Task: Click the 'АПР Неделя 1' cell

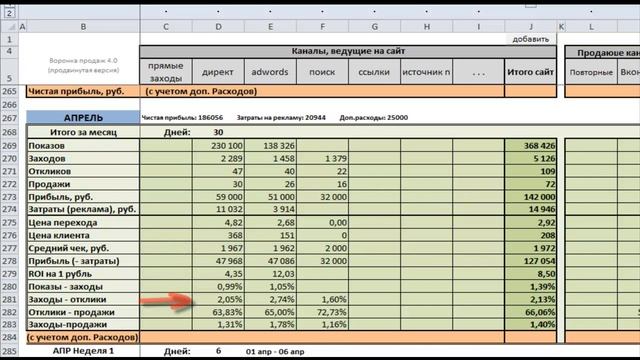Action: [83, 351]
